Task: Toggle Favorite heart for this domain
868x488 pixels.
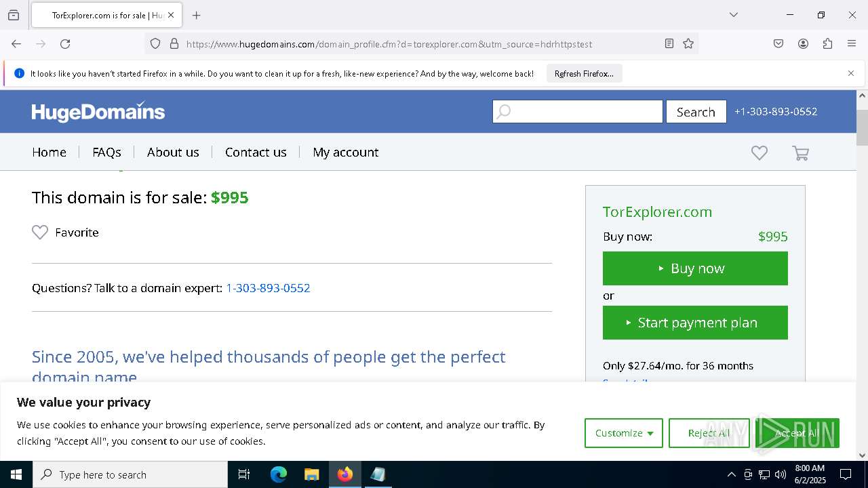Action: pyautogui.click(x=40, y=232)
